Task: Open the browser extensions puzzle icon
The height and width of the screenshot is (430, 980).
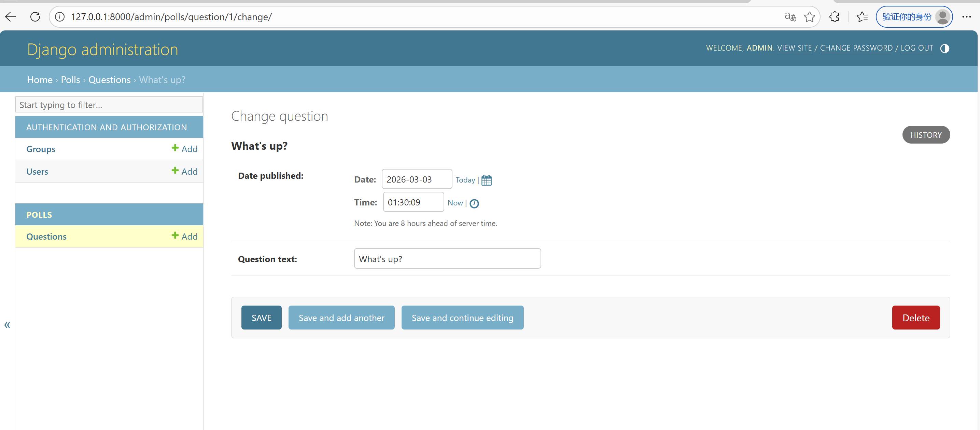Action: pos(834,17)
